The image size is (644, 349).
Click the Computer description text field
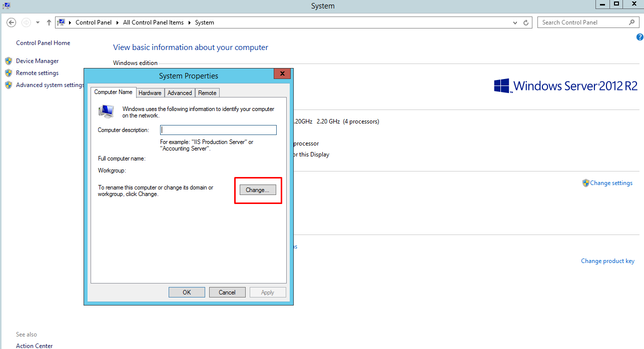tap(218, 130)
